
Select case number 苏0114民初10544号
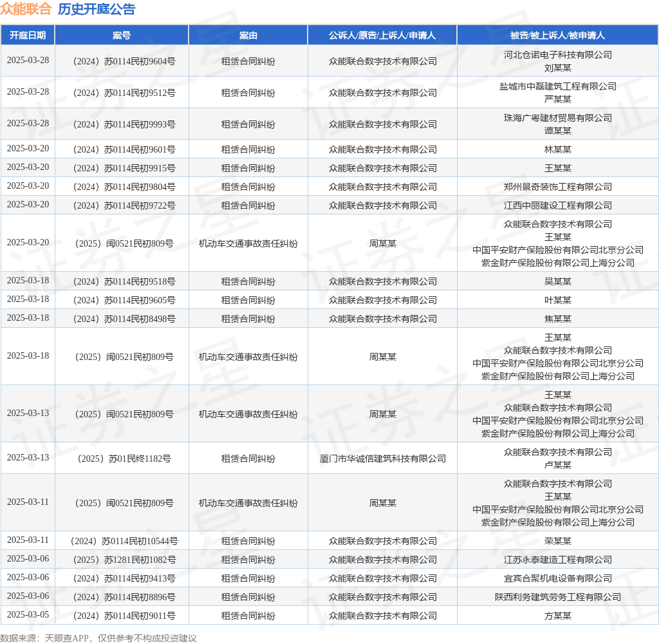124,542
